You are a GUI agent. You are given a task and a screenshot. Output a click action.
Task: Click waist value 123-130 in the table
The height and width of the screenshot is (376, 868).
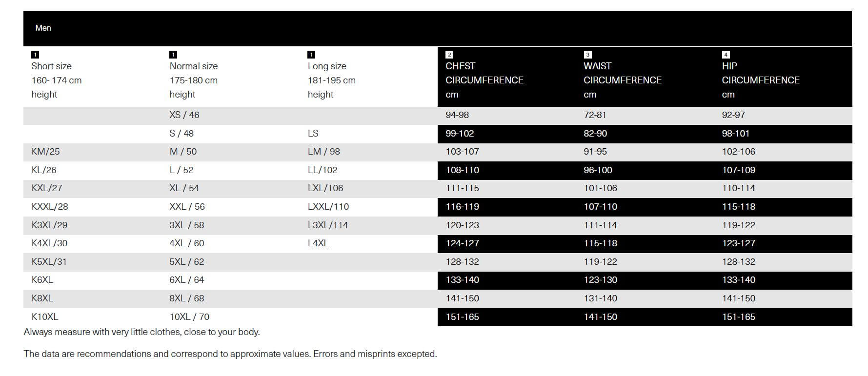[x=600, y=280]
